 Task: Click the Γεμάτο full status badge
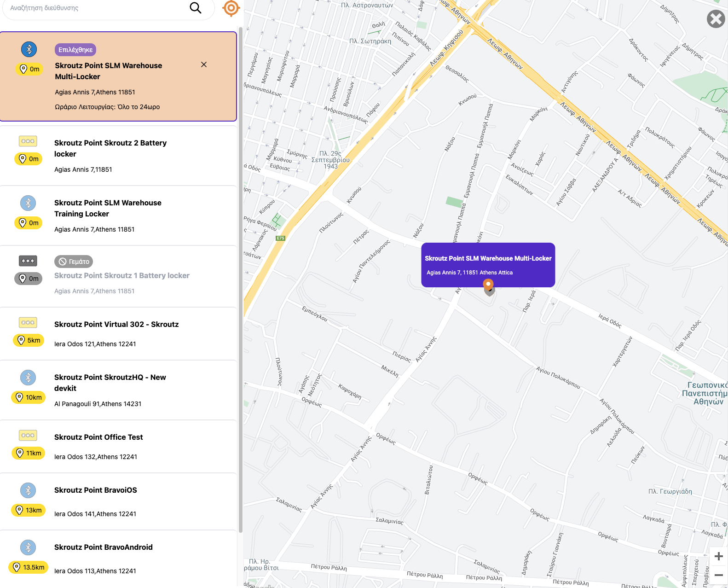pos(74,262)
